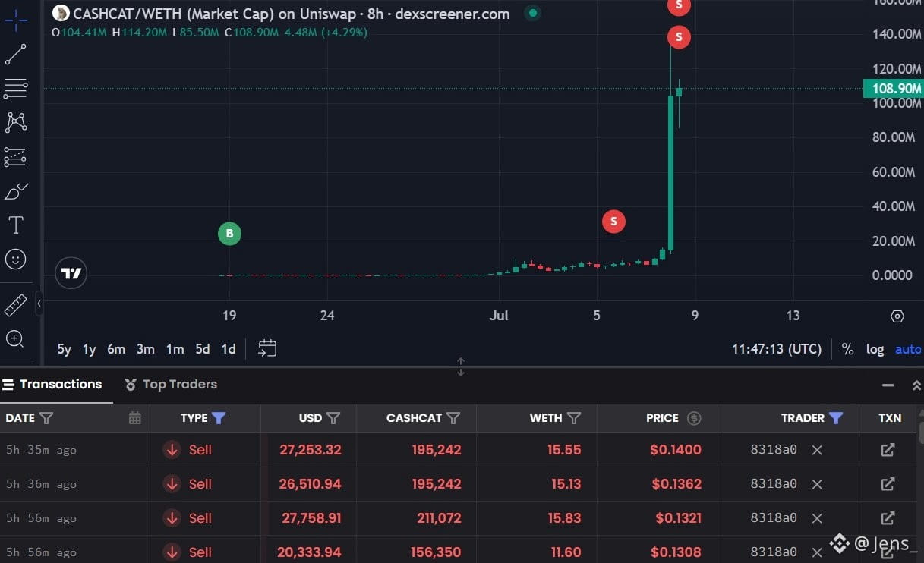
Task: Select the trend line drawing tool
Action: point(16,55)
